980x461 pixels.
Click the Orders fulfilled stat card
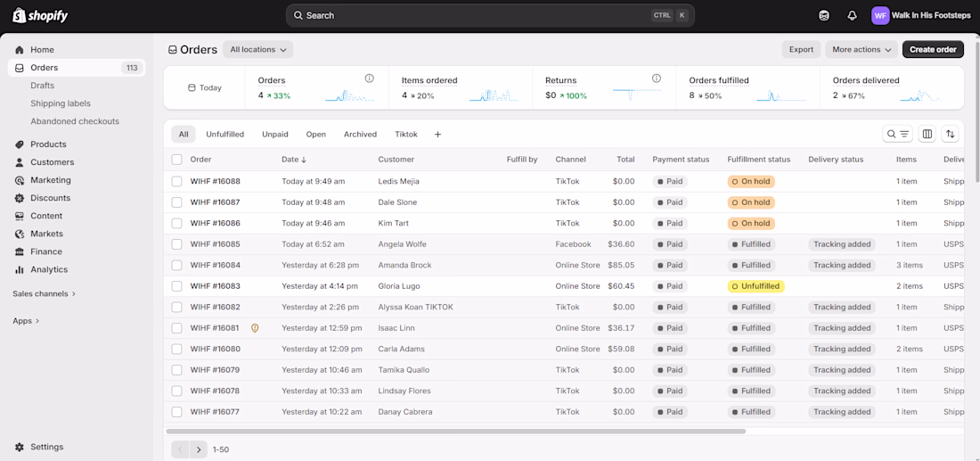747,88
